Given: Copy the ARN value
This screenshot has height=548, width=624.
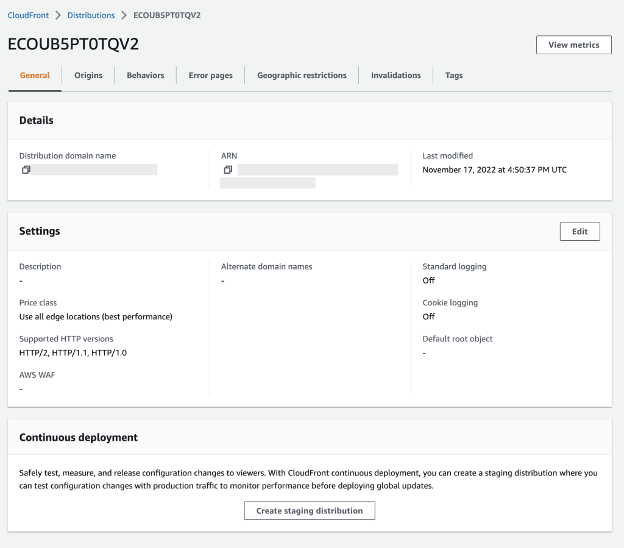Looking at the screenshot, I should pyautogui.click(x=228, y=170).
